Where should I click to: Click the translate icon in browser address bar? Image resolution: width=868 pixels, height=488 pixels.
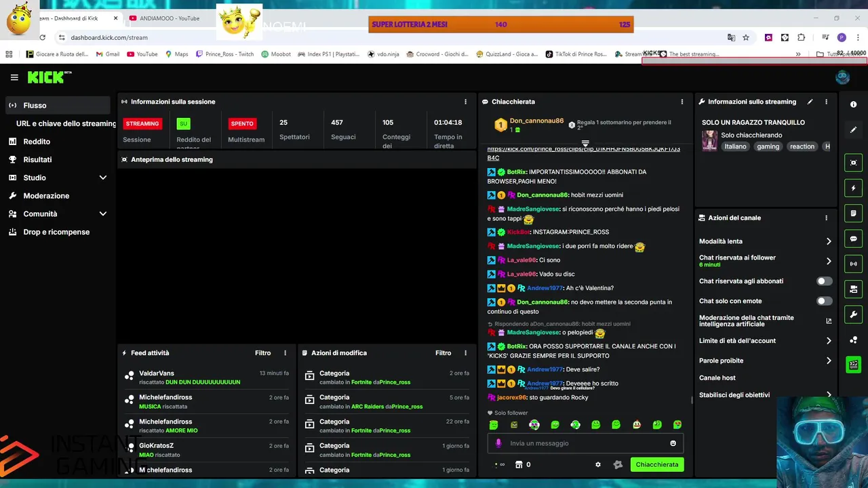[731, 37]
